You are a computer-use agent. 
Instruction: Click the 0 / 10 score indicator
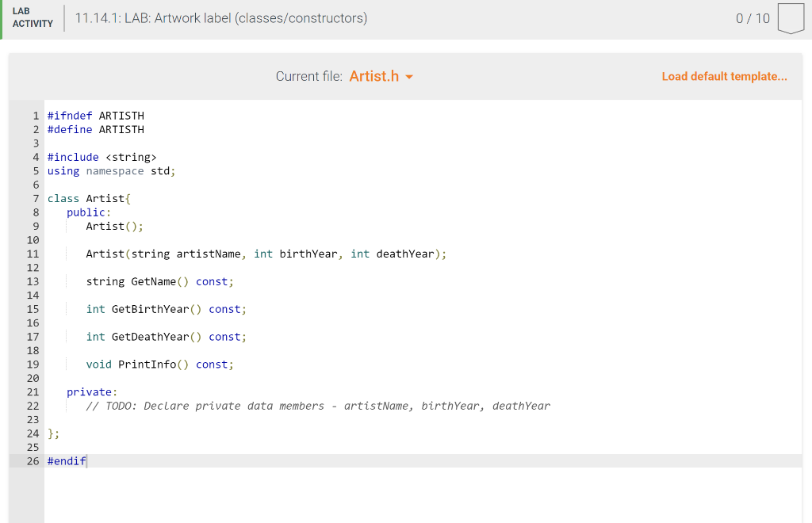coord(752,18)
